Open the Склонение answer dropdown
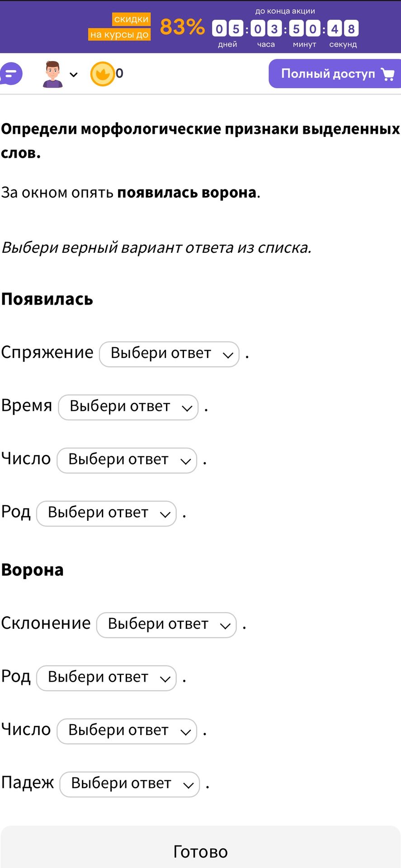 166,625
